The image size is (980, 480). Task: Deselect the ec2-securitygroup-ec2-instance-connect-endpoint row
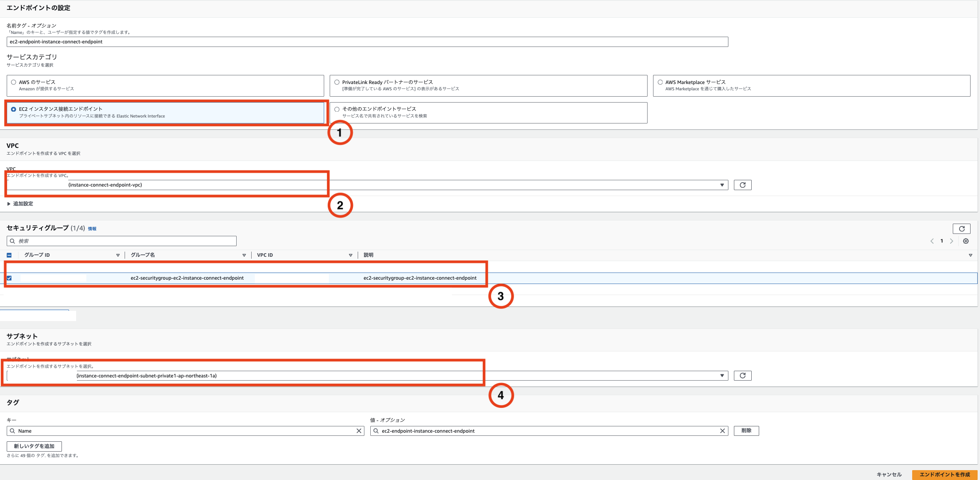(x=9, y=278)
